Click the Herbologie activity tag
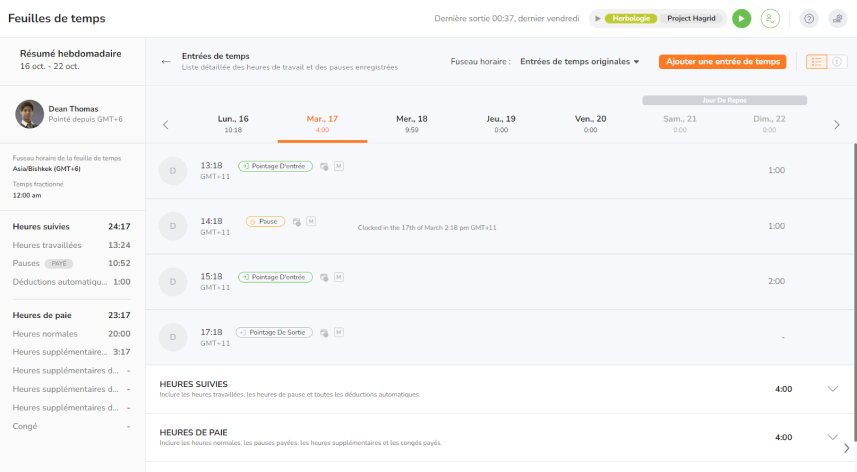The height and width of the screenshot is (472, 857). click(x=631, y=19)
